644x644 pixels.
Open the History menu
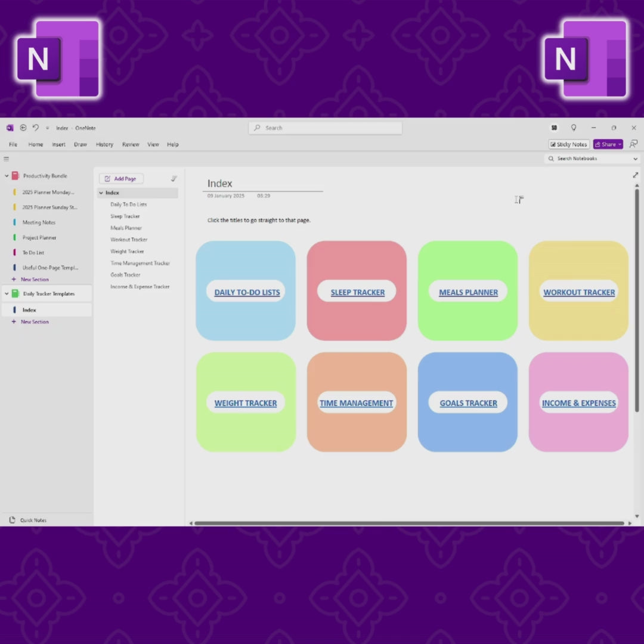tap(104, 144)
